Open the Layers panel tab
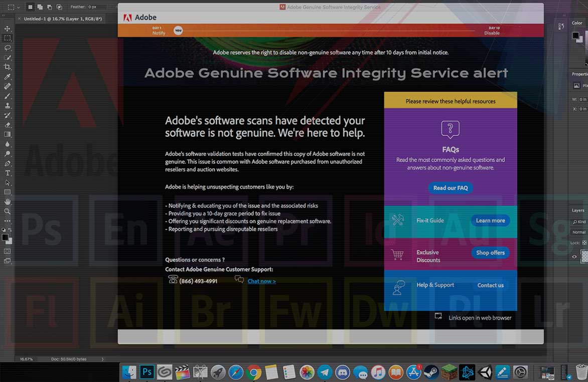The height and width of the screenshot is (382, 588). coord(577,211)
